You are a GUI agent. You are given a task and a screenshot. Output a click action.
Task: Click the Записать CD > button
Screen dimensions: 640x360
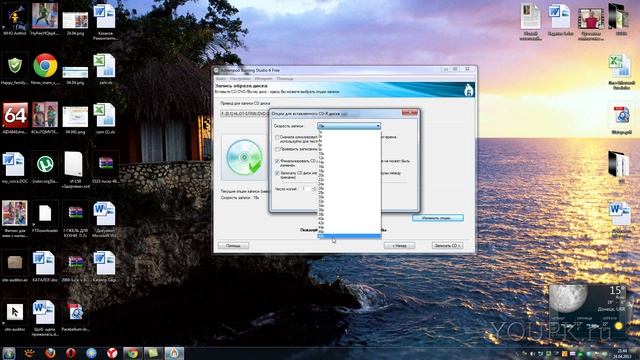coord(447,245)
